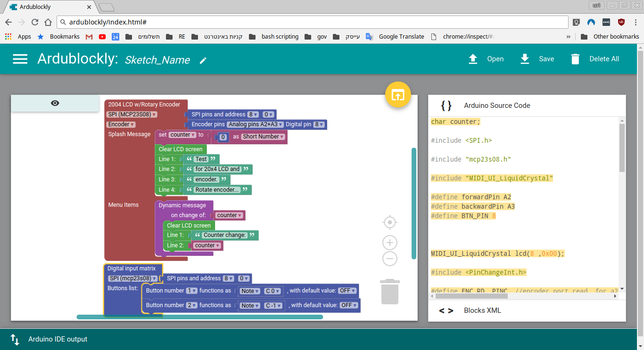This screenshot has width=644, height=350.
Task: Click the yellow floating upload button
Action: click(398, 95)
